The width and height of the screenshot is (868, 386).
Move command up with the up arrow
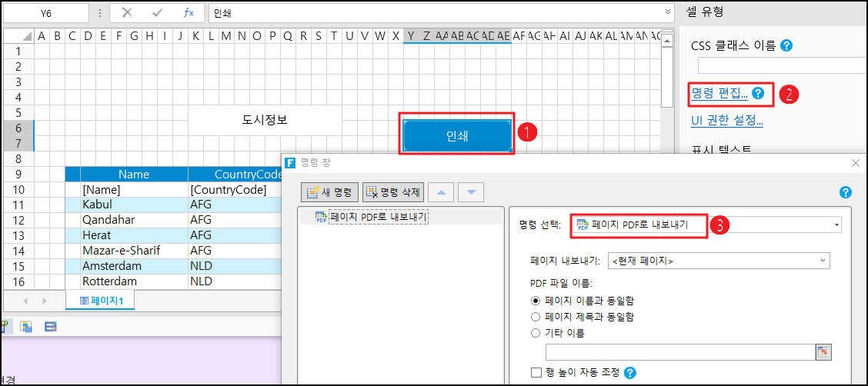(441, 191)
